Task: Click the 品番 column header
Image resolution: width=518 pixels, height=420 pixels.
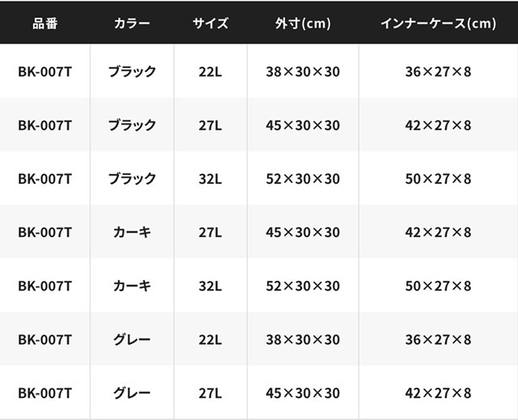Action: coord(45,23)
